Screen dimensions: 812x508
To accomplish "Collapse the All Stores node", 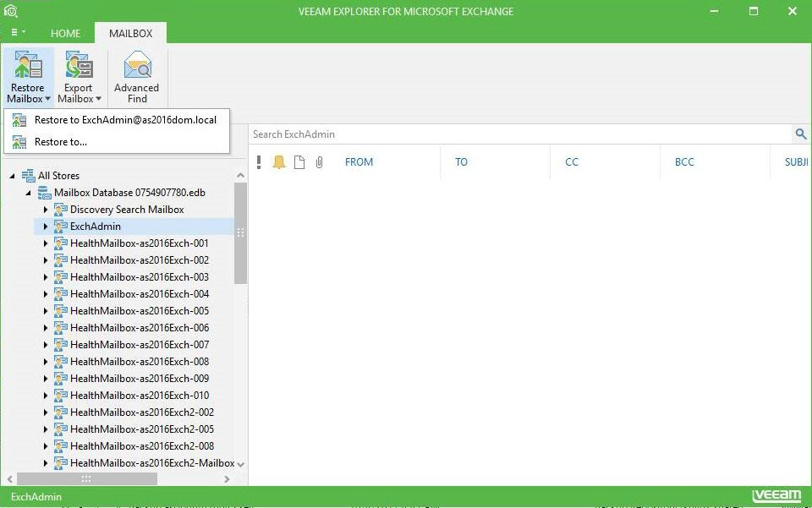I will (13, 176).
